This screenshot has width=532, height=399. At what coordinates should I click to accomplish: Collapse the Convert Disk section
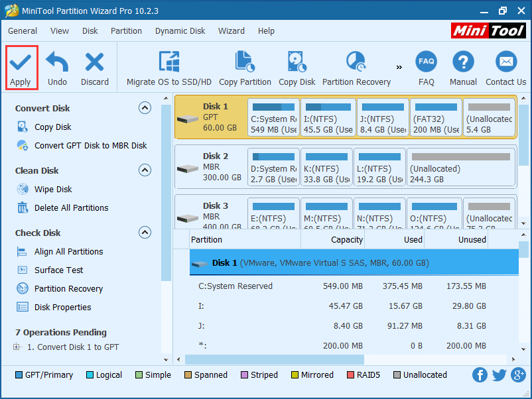[x=145, y=108]
